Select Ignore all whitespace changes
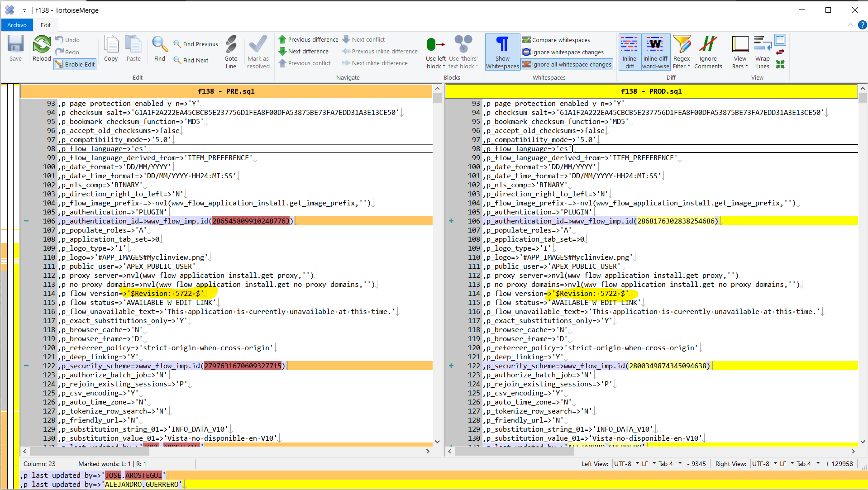 567,65
